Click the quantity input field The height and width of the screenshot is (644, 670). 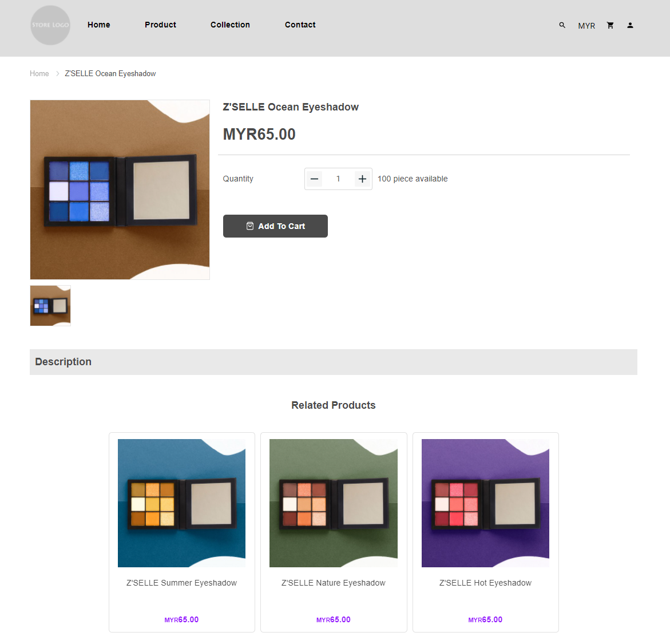pyautogui.click(x=338, y=179)
